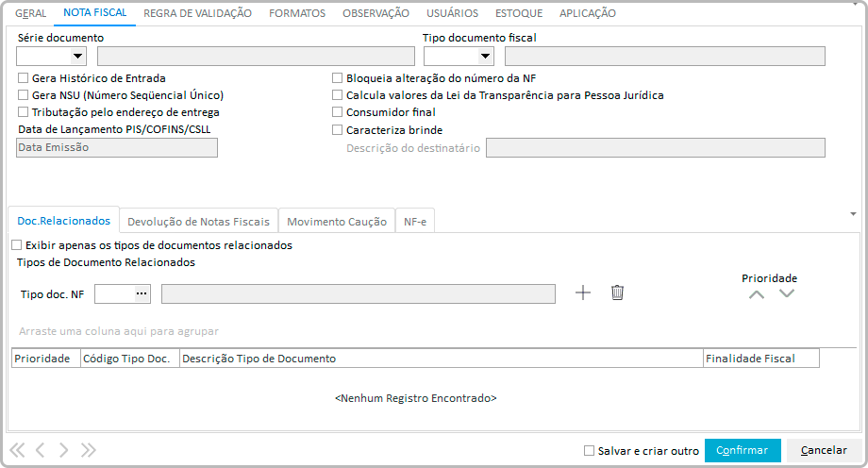Image resolution: width=868 pixels, height=468 pixels.
Task: Open NF-e sub-tab
Action: (x=414, y=222)
